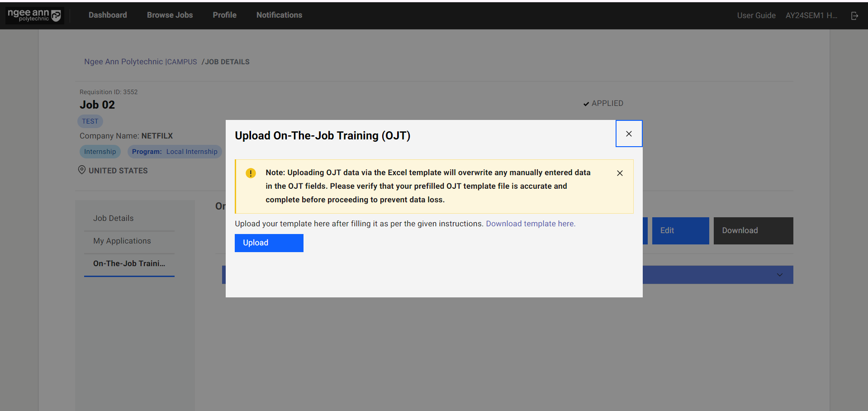
Task: Expand the blue collapsed section via its chevron
Action: coord(779,275)
